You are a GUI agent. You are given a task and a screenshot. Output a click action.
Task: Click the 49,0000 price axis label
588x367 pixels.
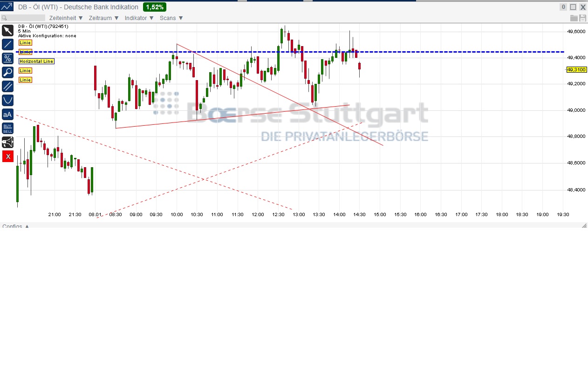576,110
